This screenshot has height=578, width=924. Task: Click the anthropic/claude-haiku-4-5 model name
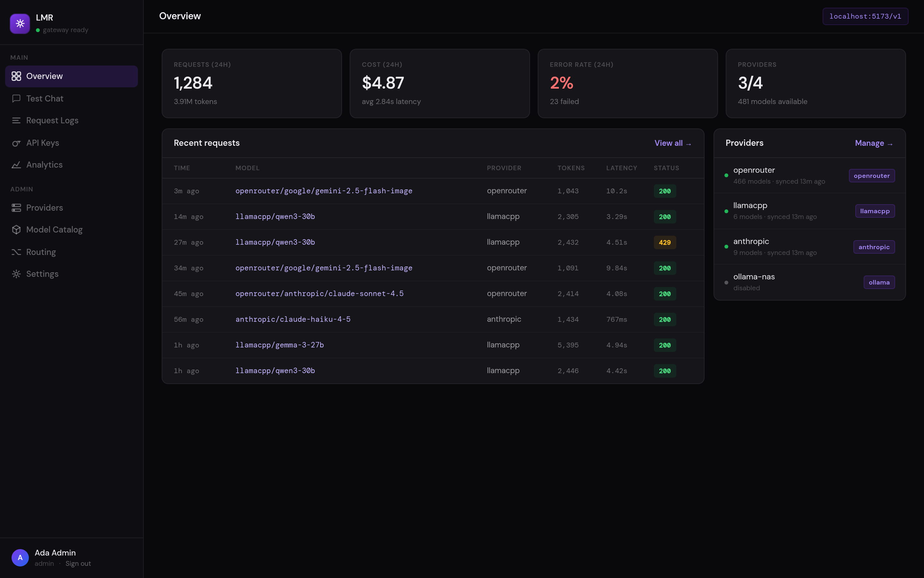click(293, 319)
